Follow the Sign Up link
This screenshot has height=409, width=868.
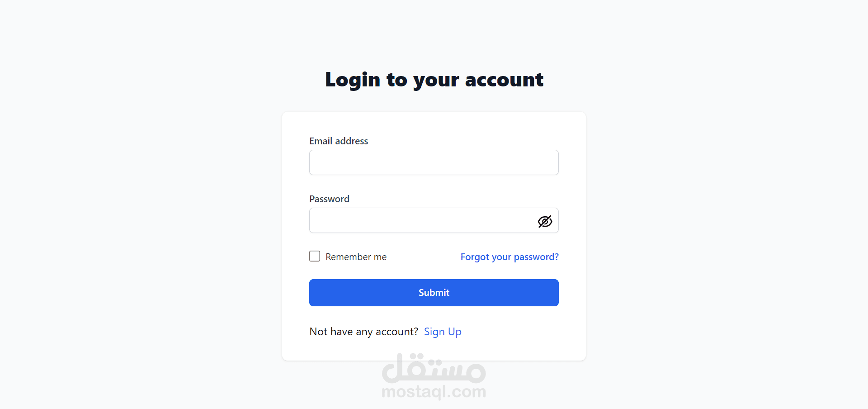(x=443, y=332)
